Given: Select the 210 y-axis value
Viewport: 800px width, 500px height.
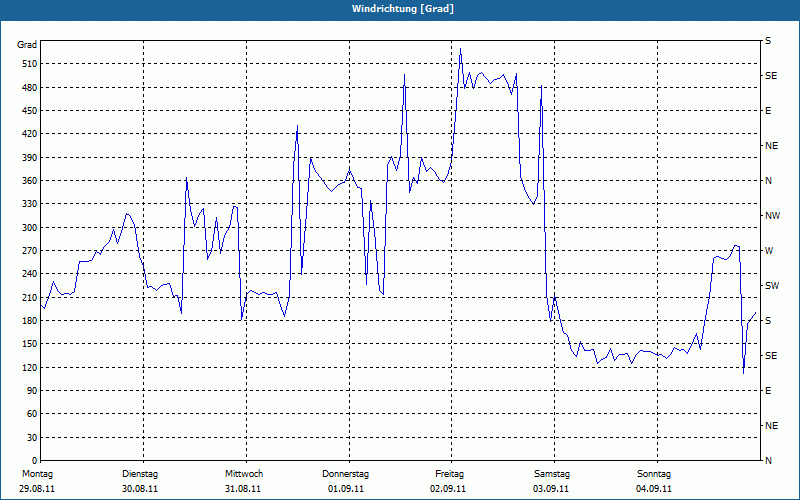Looking at the screenshot, I should click(30, 297).
